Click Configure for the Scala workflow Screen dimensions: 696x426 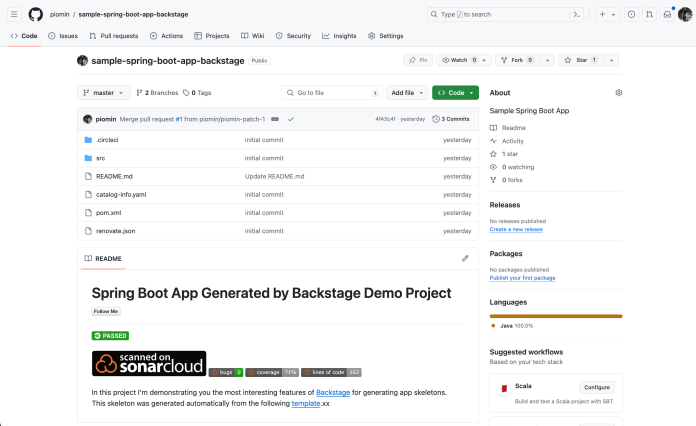coord(596,387)
